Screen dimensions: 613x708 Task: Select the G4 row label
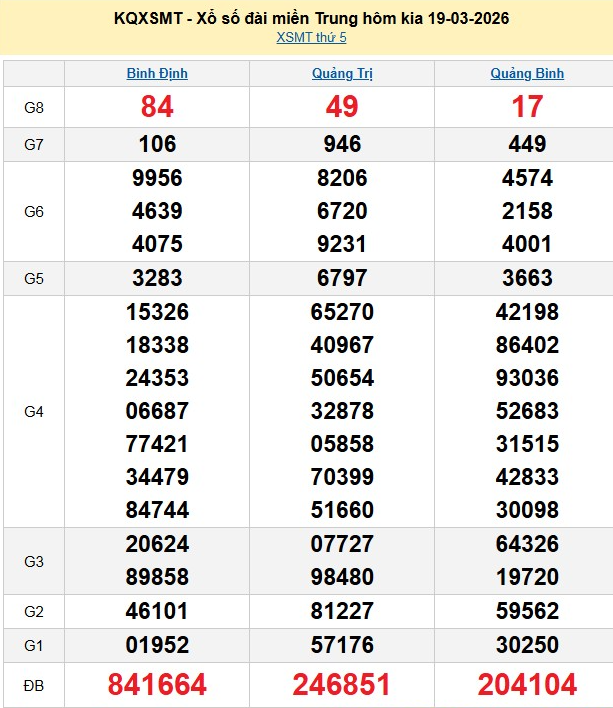(33, 411)
